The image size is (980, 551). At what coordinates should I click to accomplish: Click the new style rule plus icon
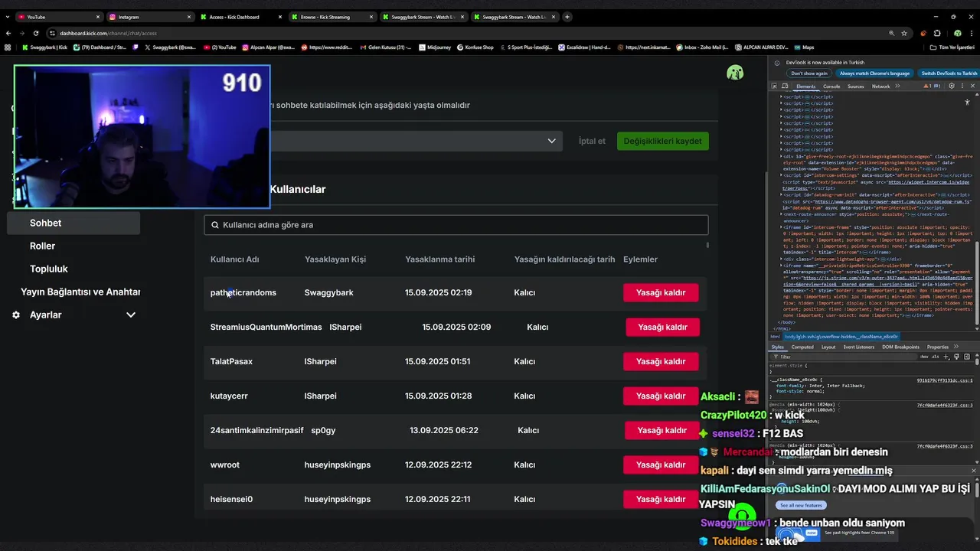pos(946,357)
